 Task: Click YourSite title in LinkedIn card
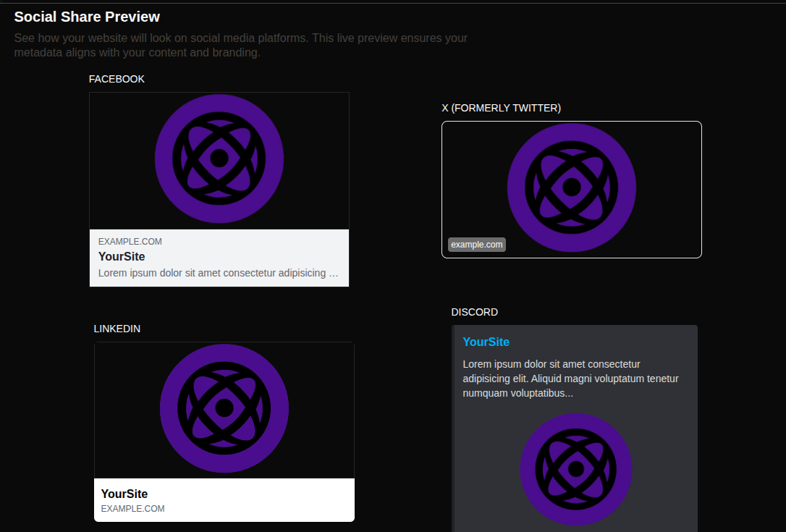coord(124,494)
